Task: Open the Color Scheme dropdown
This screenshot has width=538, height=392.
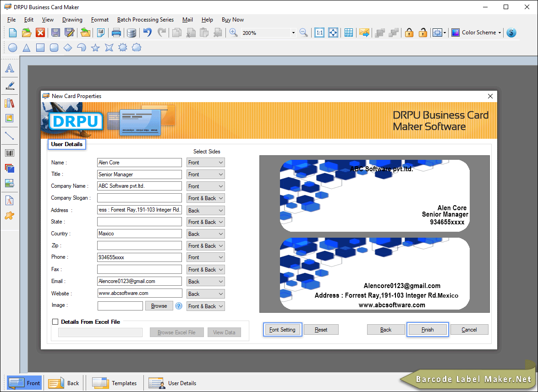Action: click(x=476, y=33)
